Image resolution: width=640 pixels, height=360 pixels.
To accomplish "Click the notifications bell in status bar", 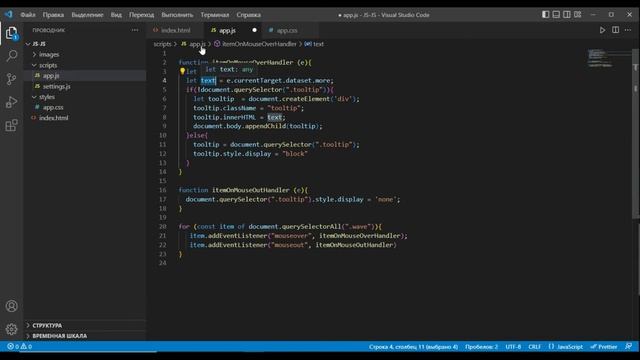I will (x=629, y=347).
